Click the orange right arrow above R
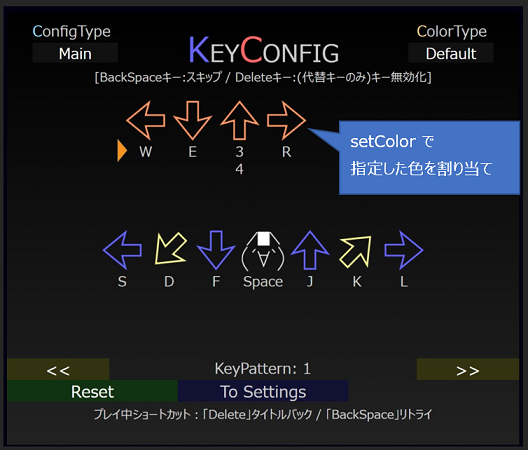This screenshot has width=528, height=450. click(x=286, y=120)
